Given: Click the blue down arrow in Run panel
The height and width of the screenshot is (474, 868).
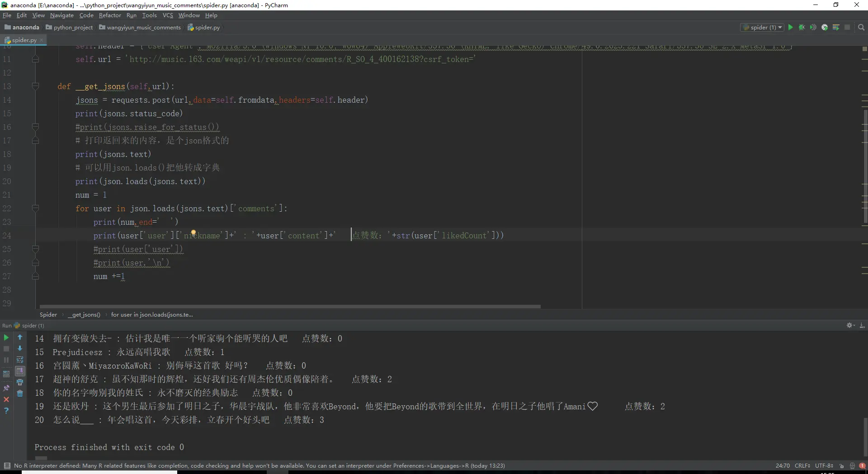Looking at the screenshot, I should pyautogui.click(x=20, y=348).
